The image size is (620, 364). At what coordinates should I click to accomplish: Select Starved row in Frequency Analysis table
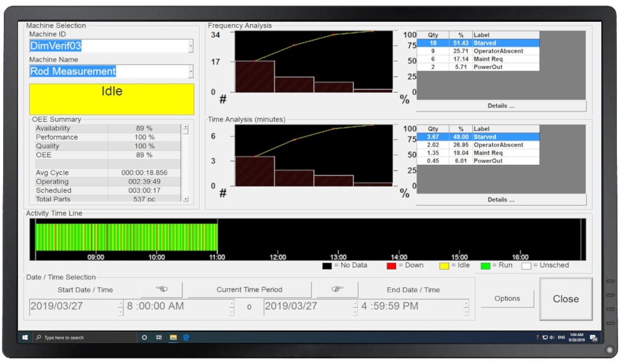coord(478,43)
